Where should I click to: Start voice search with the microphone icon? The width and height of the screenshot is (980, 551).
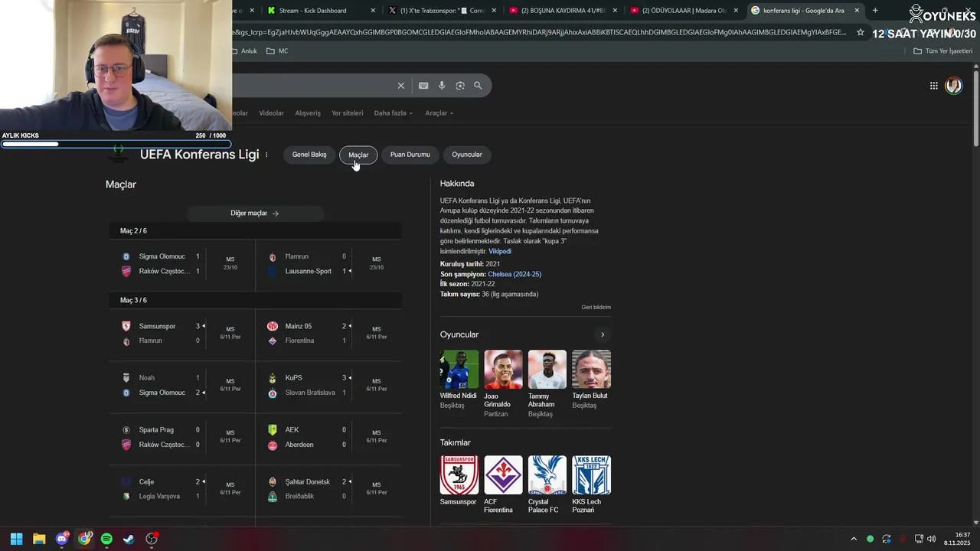442,86
